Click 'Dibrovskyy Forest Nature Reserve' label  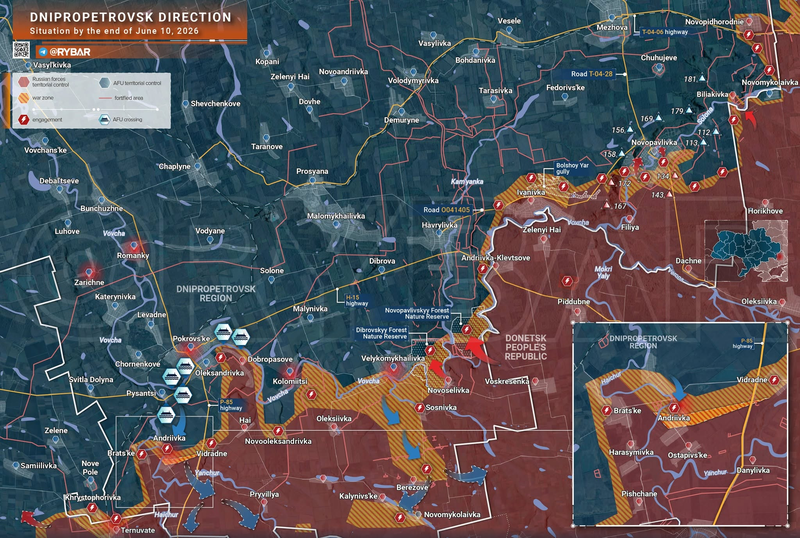pos(381,333)
